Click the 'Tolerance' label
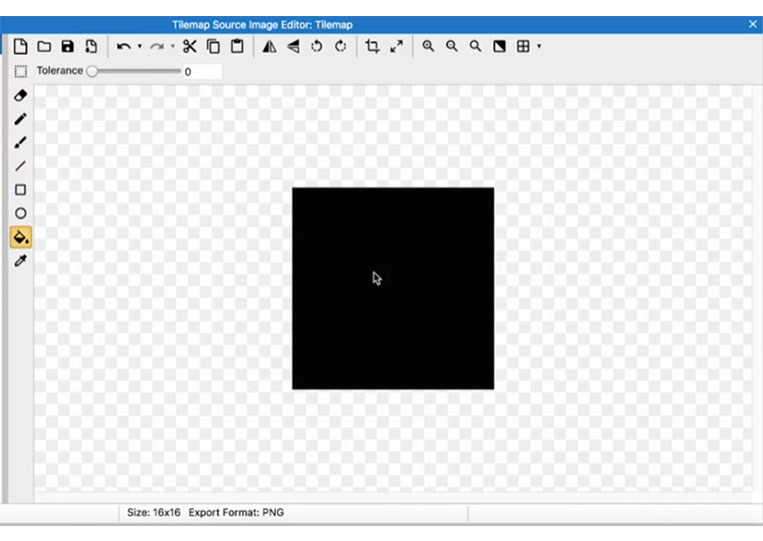The image size is (763, 541). click(60, 71)
